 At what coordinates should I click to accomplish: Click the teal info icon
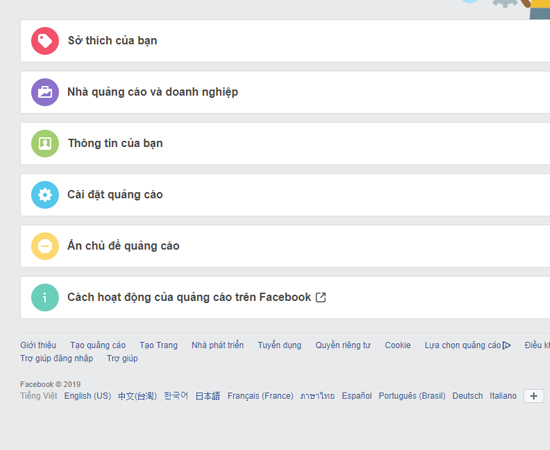[45, 297]
